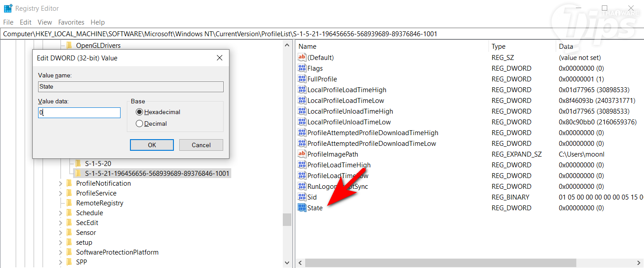Click the ProfileNotification folder icon
The image size is (644, 268).
point(69,183)
